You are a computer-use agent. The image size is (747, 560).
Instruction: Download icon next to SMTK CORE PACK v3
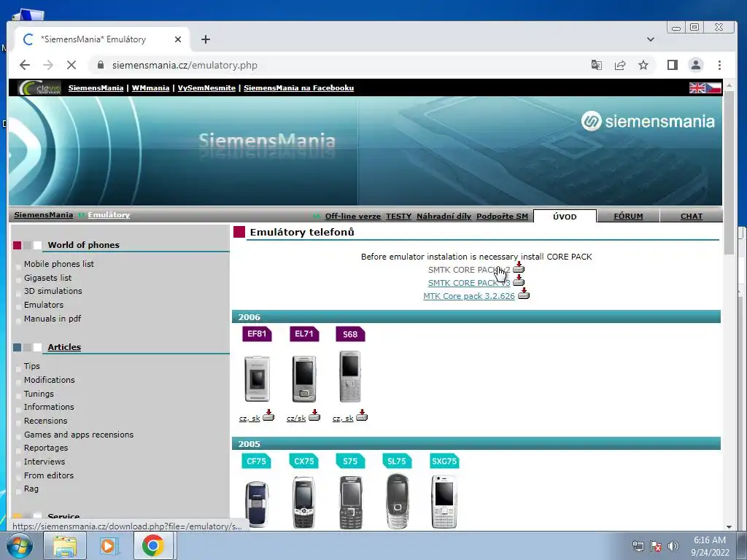519,281
